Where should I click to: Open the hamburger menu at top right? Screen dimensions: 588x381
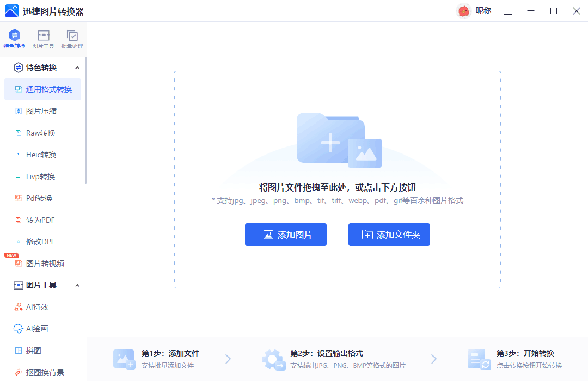508,10
